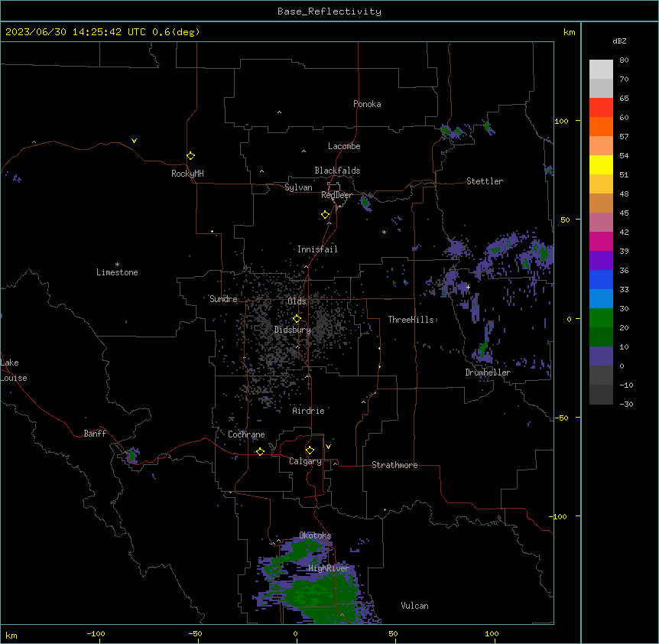Click the 36 dBZ blue color swatch
This screenshot has width=659, height=644.
tap(601, 279)
